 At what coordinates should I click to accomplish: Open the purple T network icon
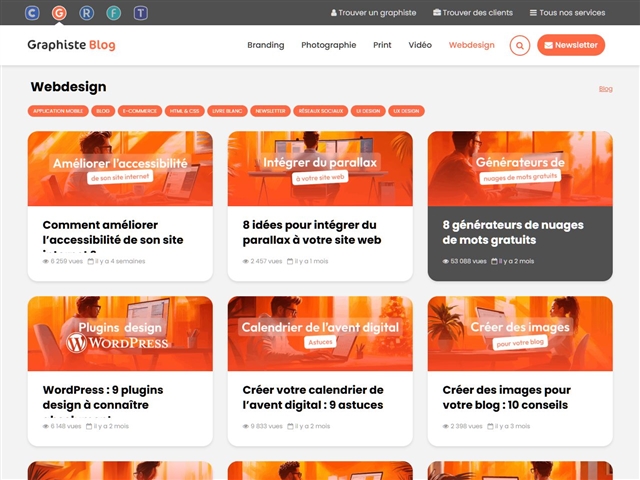tap(140, 13)
